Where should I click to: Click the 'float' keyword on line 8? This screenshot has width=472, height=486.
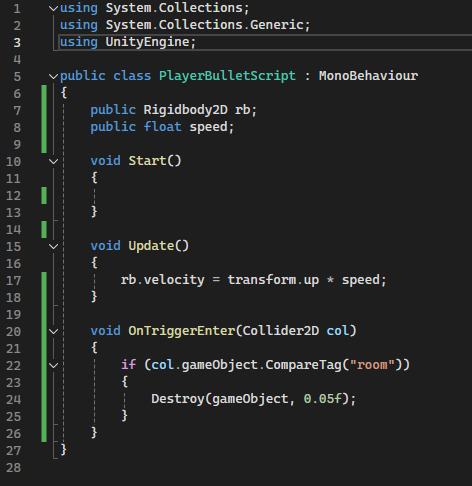click(163, 127)
